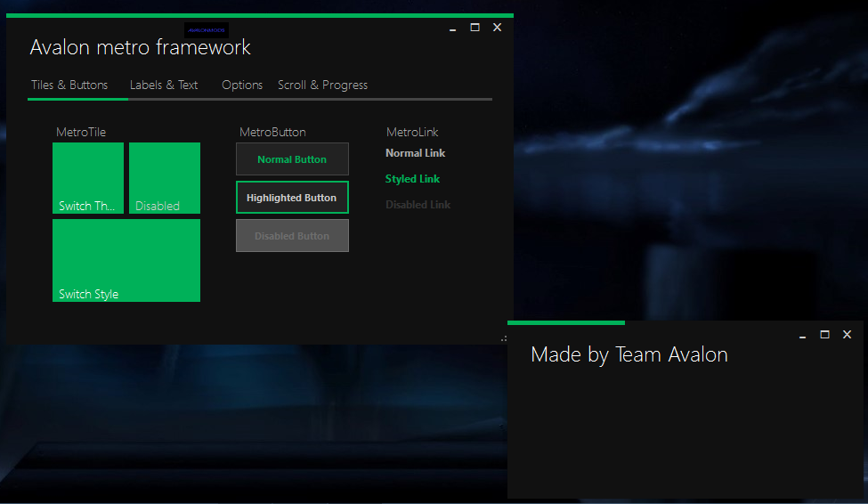Click the resize grip of the framework window
868x504 pixels.
coord(505,338)
